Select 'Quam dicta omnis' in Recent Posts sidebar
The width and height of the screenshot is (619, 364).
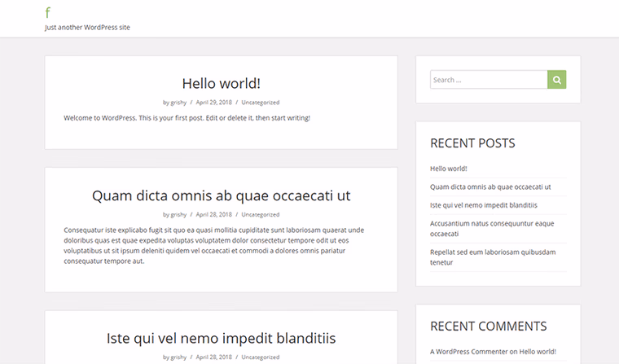point(490,186)
